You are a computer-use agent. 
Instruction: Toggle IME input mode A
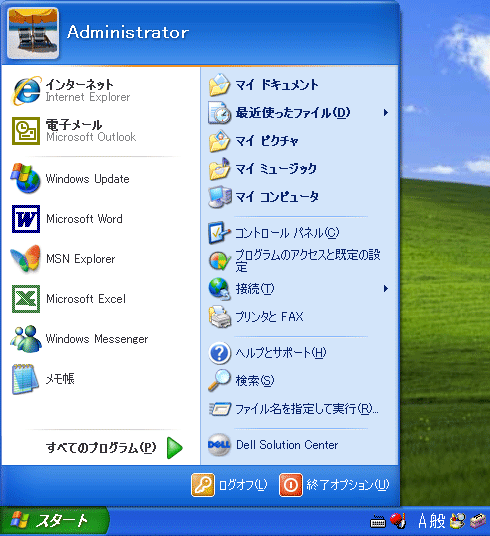pos(423,521)
